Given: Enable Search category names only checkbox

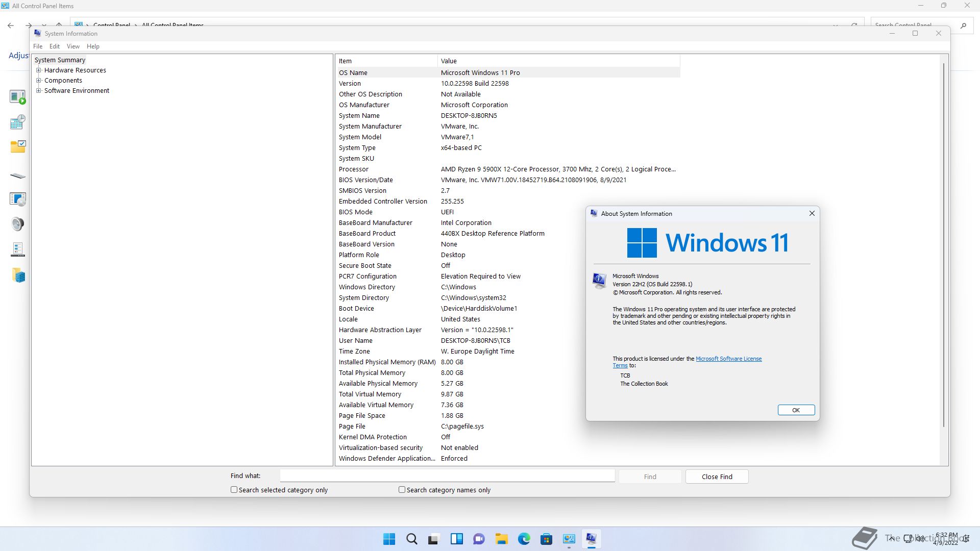Looking at the screenshot, I should click(402, 490).
